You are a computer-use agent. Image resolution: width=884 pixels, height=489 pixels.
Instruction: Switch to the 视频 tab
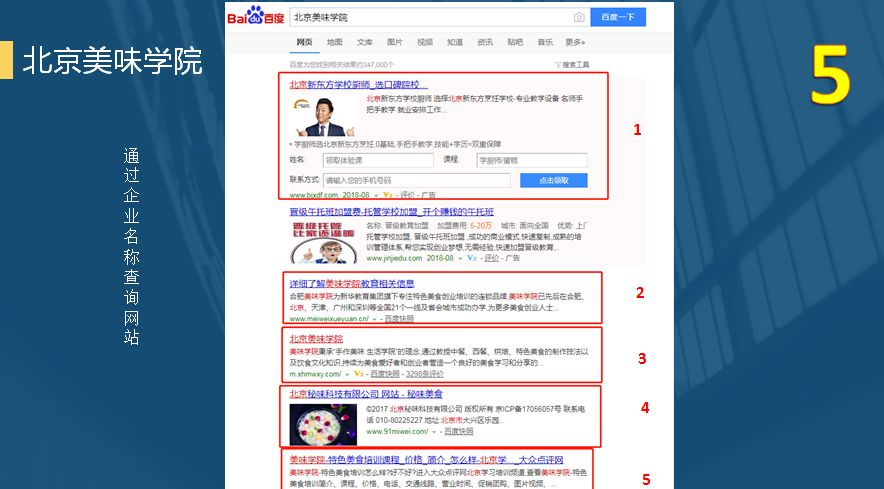coord(425,42)
